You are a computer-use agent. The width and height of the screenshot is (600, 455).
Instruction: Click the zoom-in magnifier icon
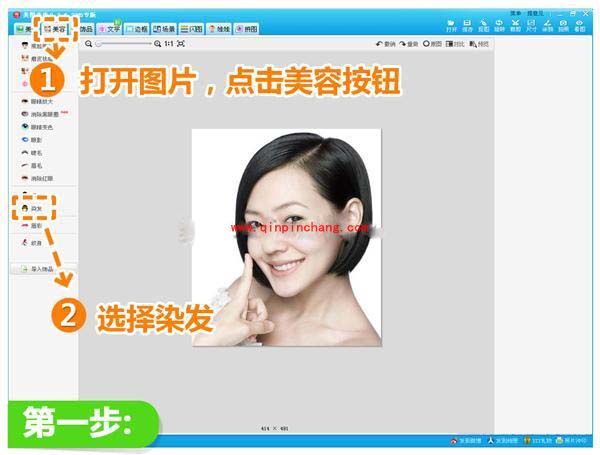157,44
